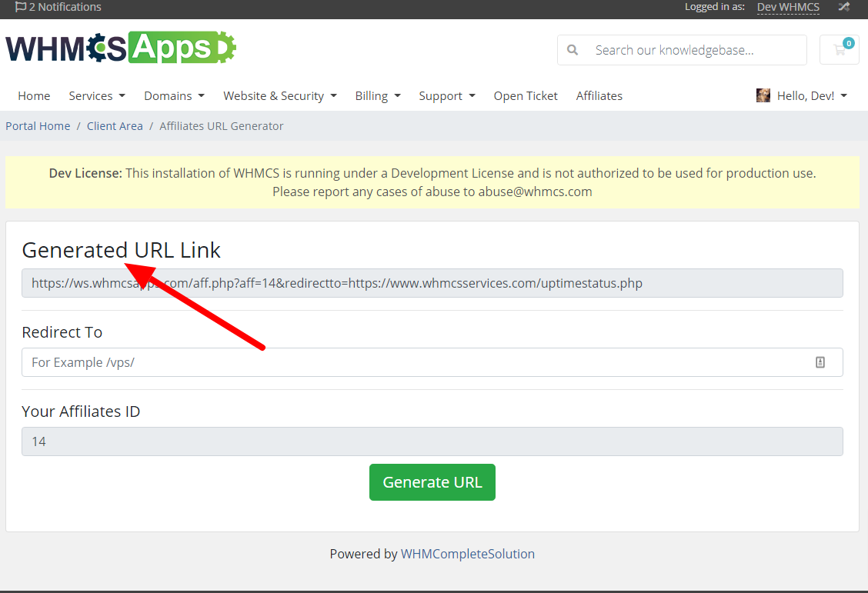
Task: Click the Generate URL button
Action: [x=432, y=482]
